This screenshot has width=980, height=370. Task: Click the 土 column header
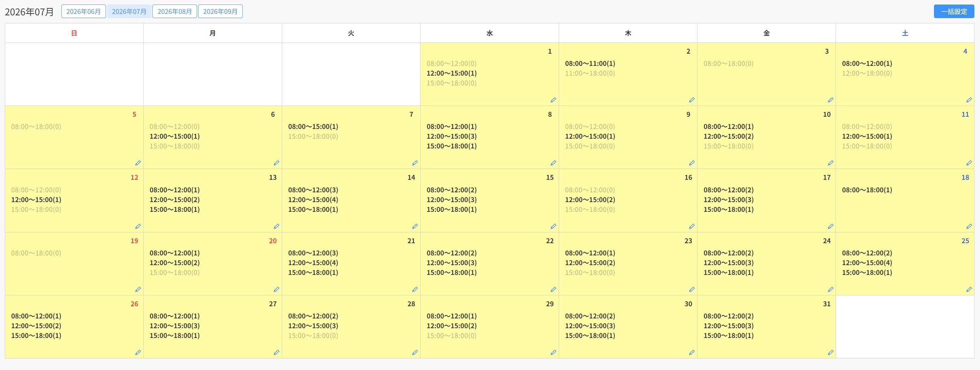click(x=905, y=33)
